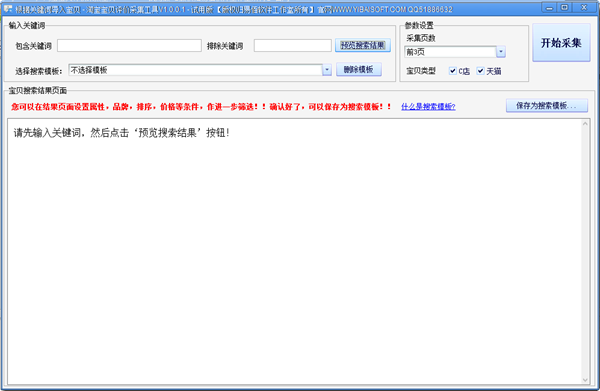
Task: Click the 包含关键词 label
Action: (33, 46)
